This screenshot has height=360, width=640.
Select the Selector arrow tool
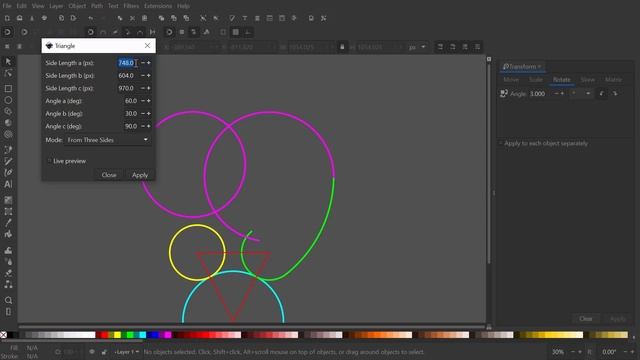[x=8, y=62]
